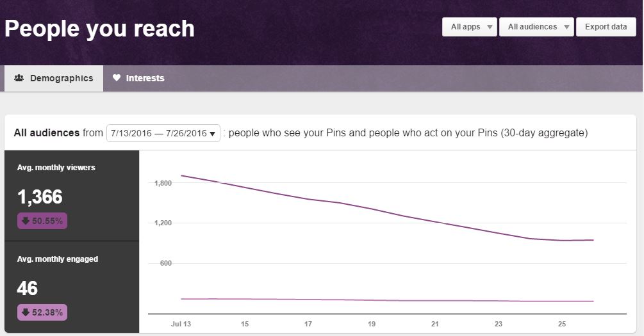Click the 1,366 viewers count
The height and width of the screenshot is (336, 644).
pyautogui.click(x=40, y=196)
